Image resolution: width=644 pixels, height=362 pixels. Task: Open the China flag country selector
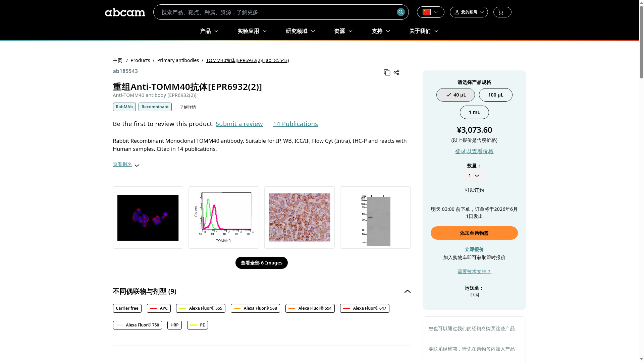[x=430, y=12]
